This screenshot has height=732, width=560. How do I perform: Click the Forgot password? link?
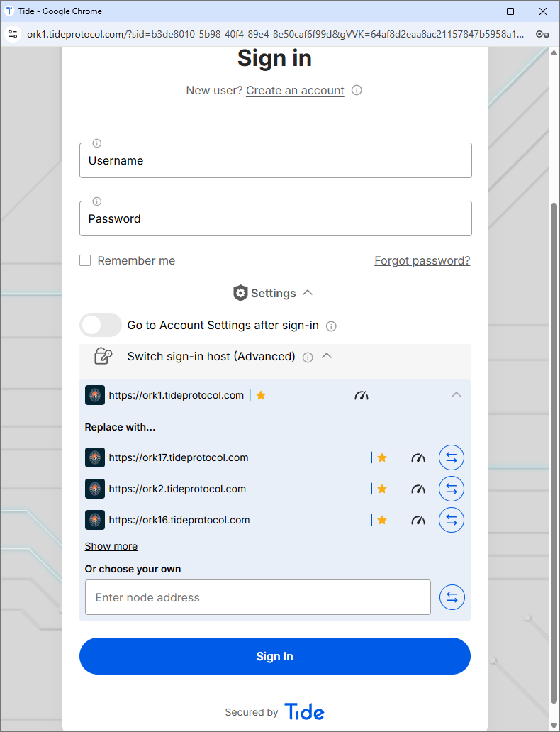pyautogui.click(x=422, y=260)
